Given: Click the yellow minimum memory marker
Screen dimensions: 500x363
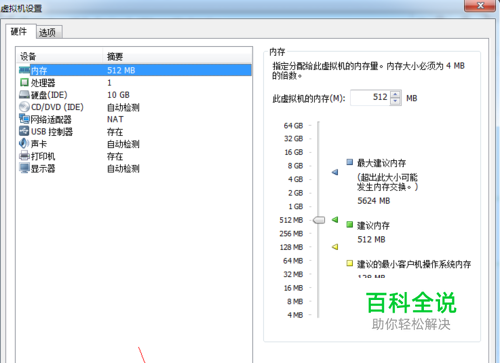Looking at the screenshot, I should coord(335,247).
